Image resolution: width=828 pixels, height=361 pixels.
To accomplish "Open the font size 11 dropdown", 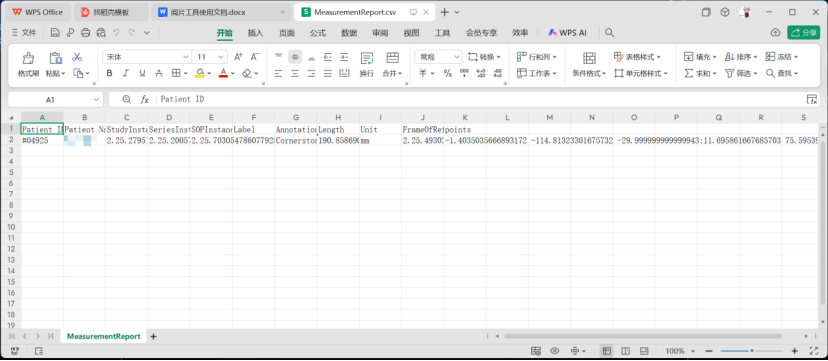I will [221, 56].
